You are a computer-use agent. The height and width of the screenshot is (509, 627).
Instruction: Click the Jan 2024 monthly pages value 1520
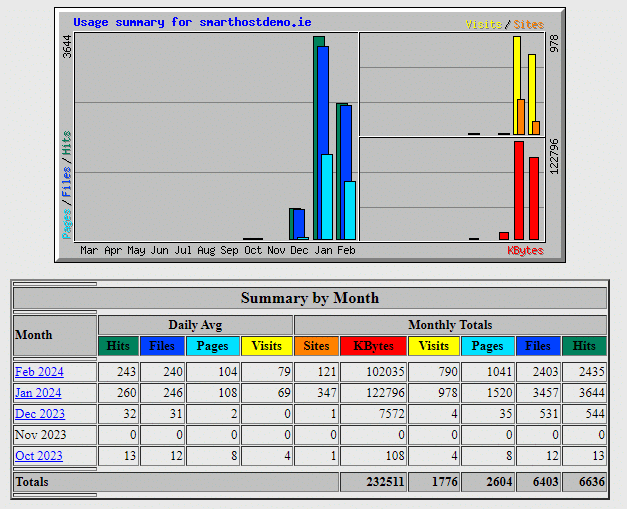pyautogui.click(x=499, y=393)
